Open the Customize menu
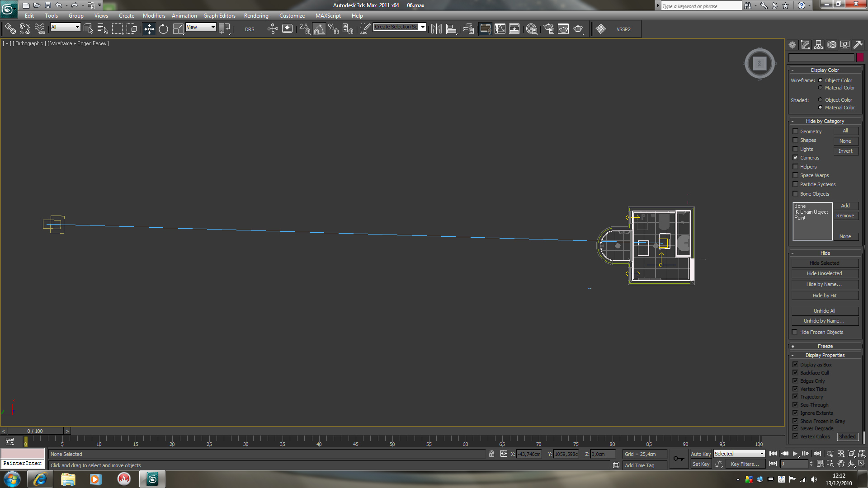Viewport: 868px width, 488px height. click(292, 15)
